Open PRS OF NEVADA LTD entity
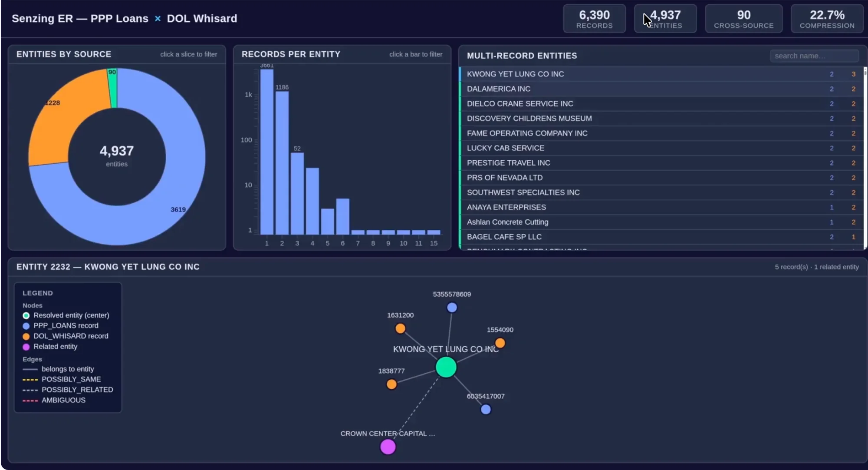 tap(661, 178)
